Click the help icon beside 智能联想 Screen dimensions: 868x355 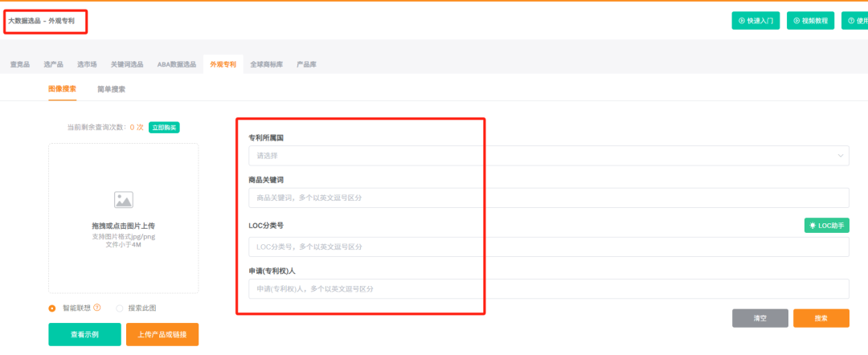point(97,308)
